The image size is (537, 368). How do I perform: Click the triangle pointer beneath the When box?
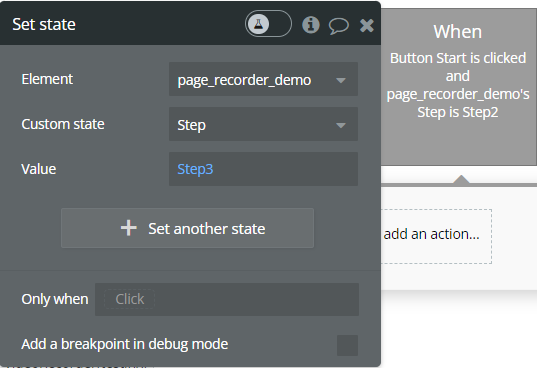(461, 179)
